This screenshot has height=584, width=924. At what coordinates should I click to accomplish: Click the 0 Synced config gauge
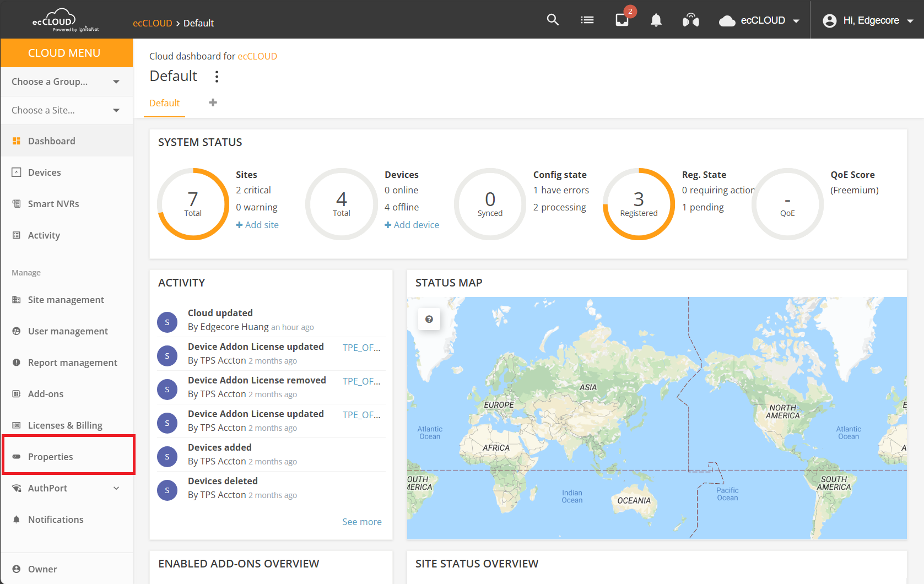coord(490,204)
